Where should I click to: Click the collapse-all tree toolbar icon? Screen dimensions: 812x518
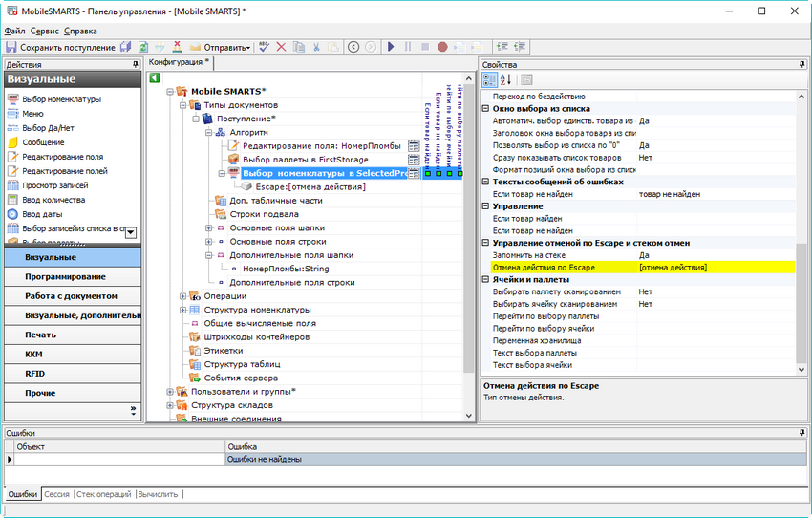[x=519, y=47]
